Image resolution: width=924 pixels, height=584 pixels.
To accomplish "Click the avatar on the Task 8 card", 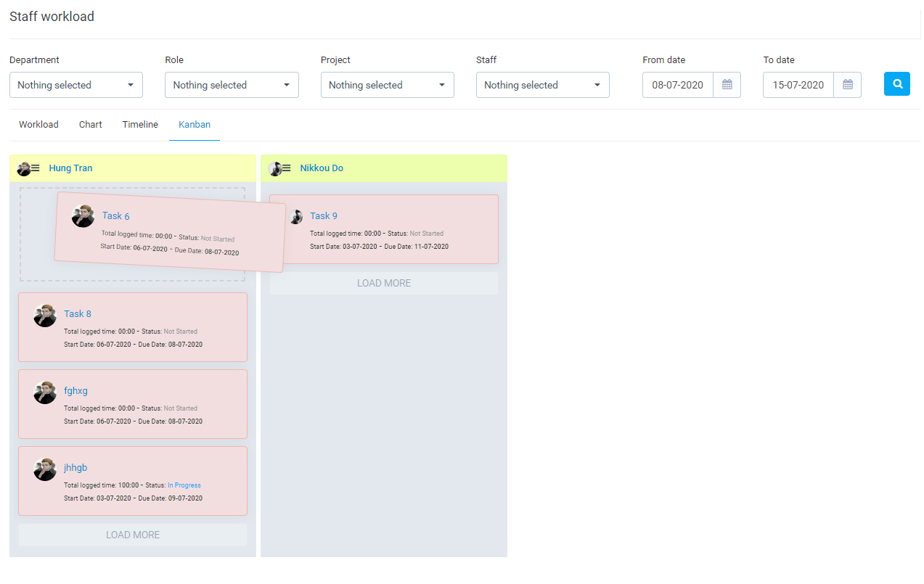I will click(x=45, y=316).
